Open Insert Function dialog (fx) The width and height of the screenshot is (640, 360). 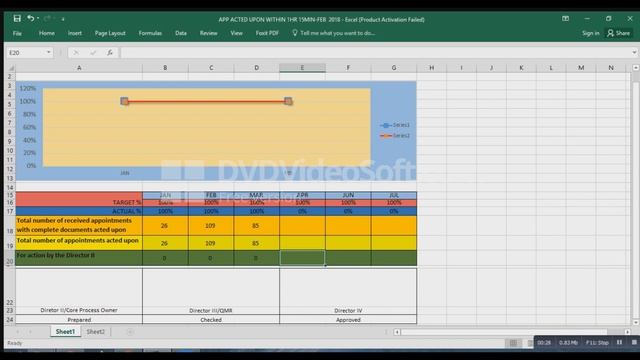(110, 52)
